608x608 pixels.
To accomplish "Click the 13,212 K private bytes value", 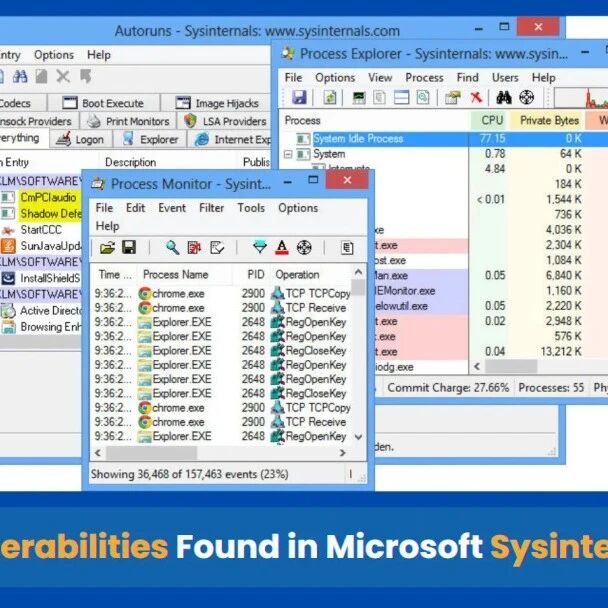I will coord(561,351).
